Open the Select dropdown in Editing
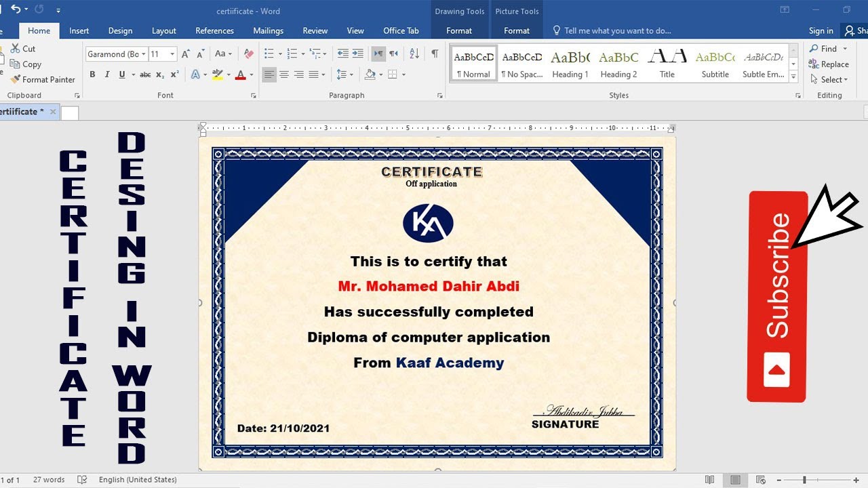 coord(834,79)
